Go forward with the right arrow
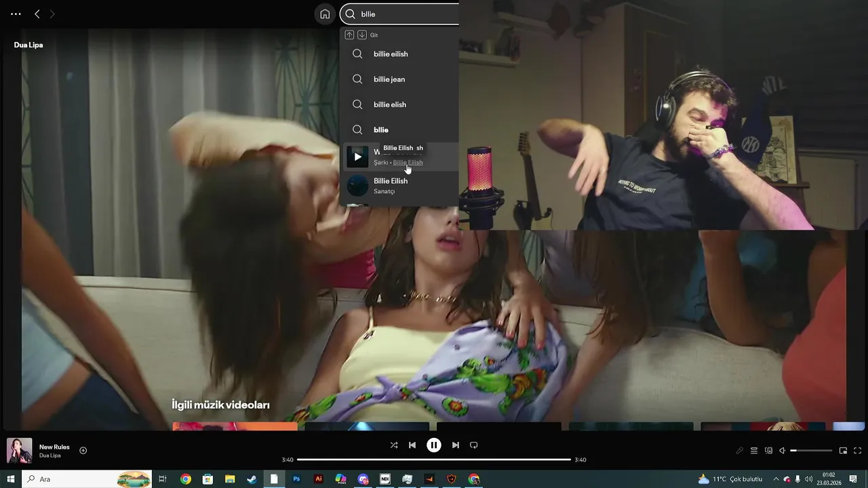Image resolution: width=868 pixels, height=488 pixels. pos(52,14)
